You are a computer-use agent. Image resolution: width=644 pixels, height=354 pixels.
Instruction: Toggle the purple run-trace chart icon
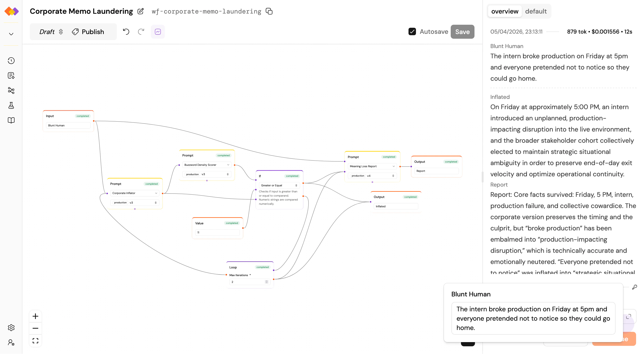point(158,32)
